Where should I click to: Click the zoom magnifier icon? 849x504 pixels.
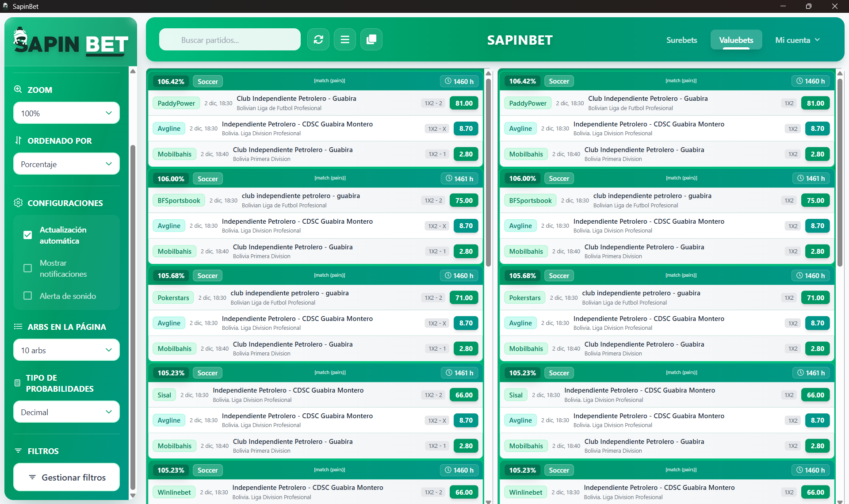18,89
